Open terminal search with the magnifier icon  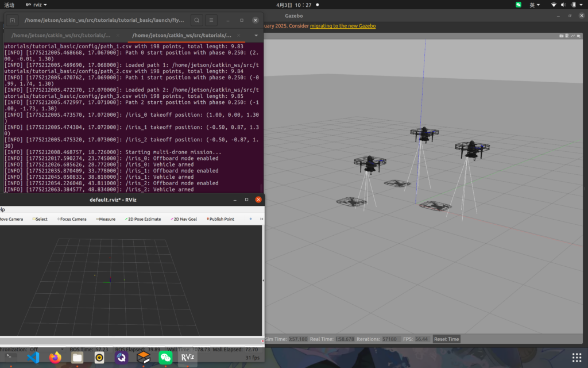coord(196,20)
